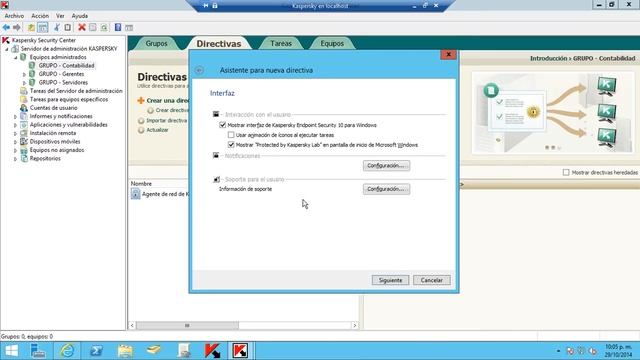Expand Instalación remota node
This screenshot has width=640, height=360.
click(16, 133)
